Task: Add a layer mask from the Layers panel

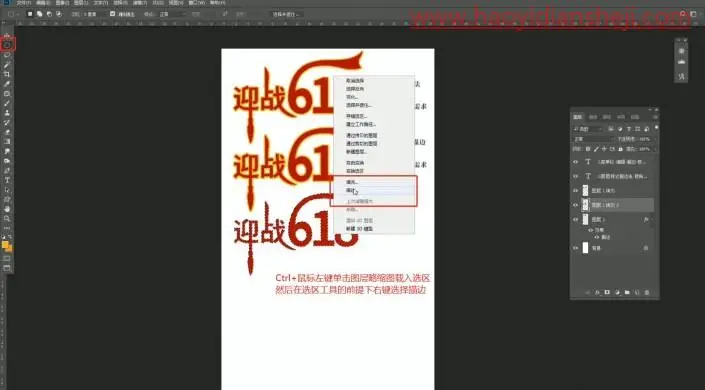Action: coord(607,292)
